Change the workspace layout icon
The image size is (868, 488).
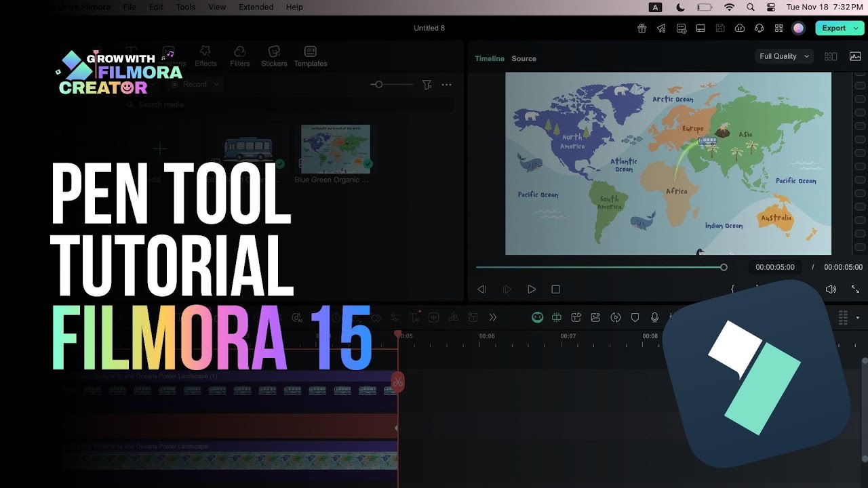tap(701, 28)
